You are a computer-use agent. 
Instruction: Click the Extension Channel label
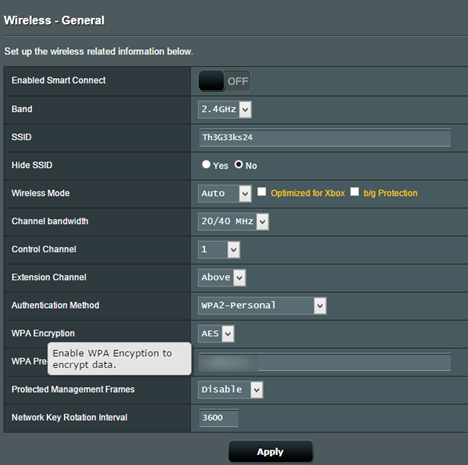pyautogui.click(x=49, y=277)
